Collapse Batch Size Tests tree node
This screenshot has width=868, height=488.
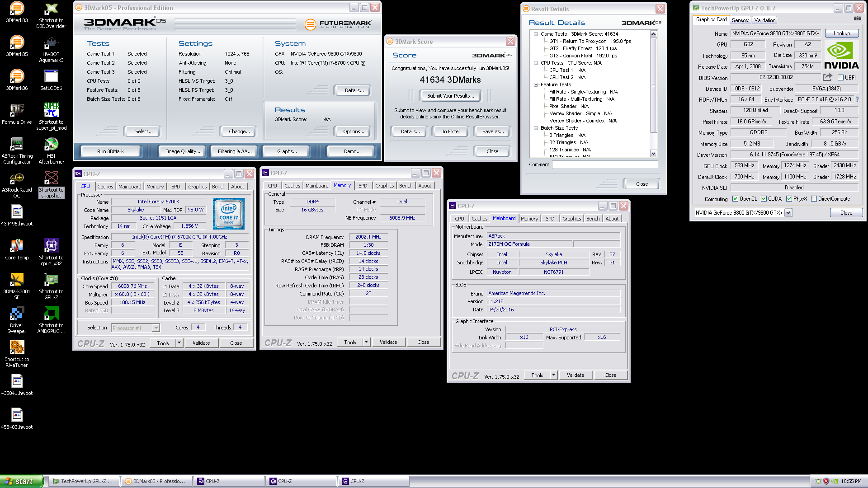[536, 128]
